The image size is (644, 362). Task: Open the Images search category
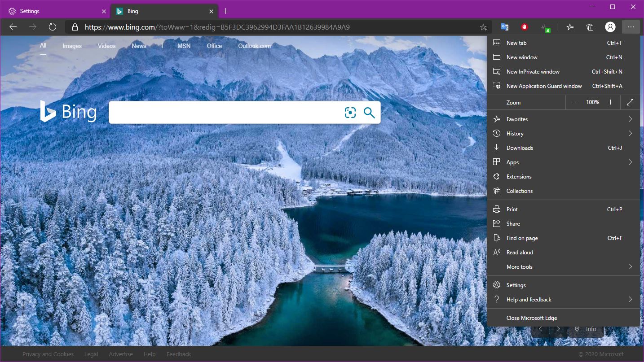coord(72,46)
